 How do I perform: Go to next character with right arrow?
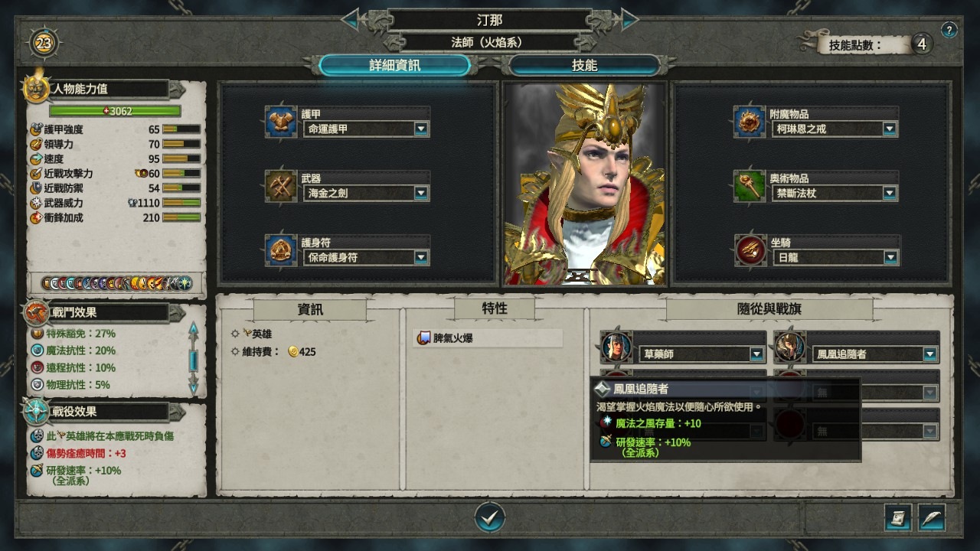(629, 19)
